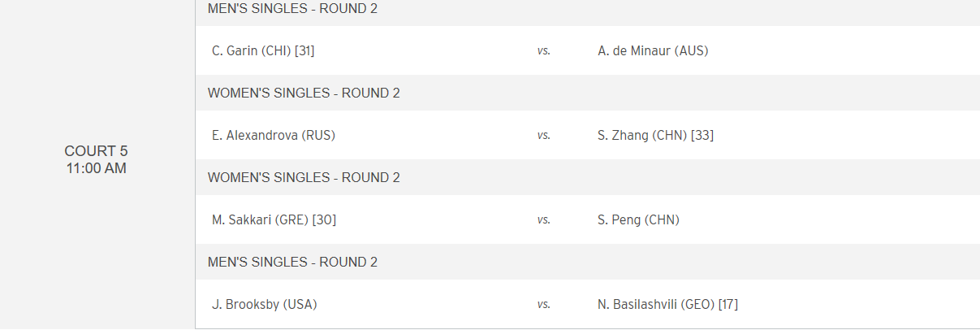Open S. Zhang's player page
This screenshot has width=980, height=330.
[x=642, y=135]
